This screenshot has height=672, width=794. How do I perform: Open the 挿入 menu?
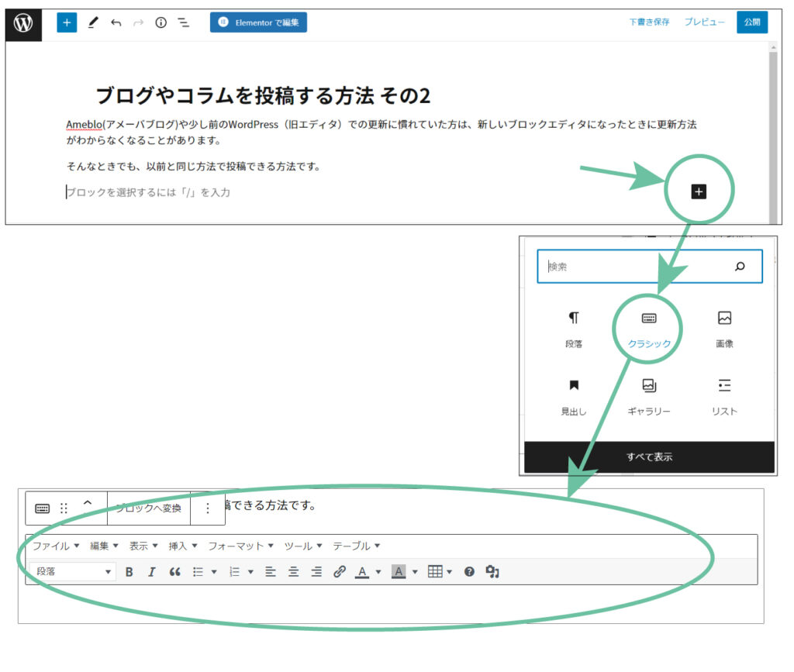pyautogui.click(x=183, y=546)
